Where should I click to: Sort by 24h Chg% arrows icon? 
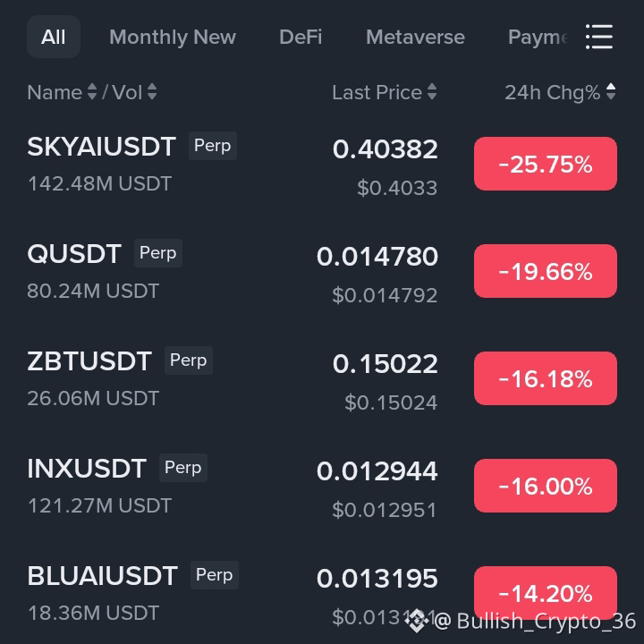click(611, 91)
